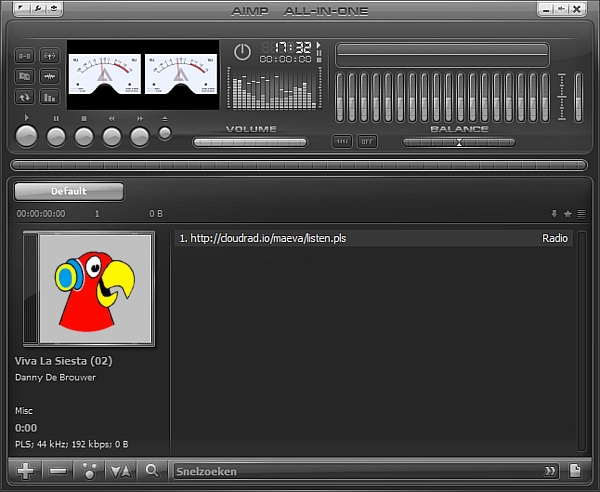600x492 pixels.
Task: Click the left VU meter display
Action: [104, 74]
